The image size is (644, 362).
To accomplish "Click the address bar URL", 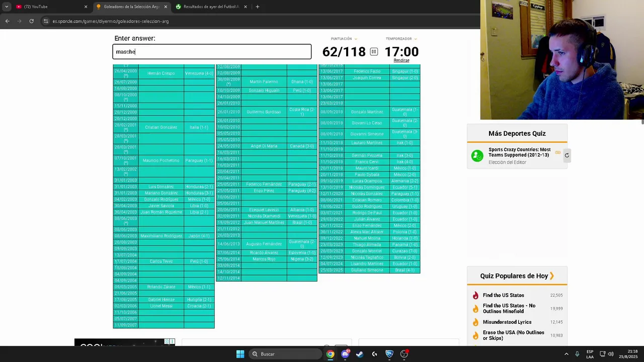I will 111,21.
